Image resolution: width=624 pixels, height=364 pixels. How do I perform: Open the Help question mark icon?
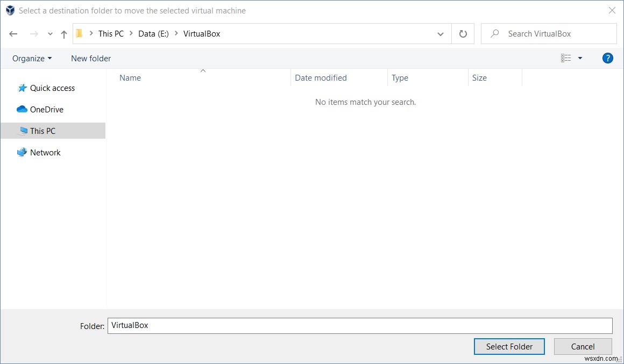607,58
